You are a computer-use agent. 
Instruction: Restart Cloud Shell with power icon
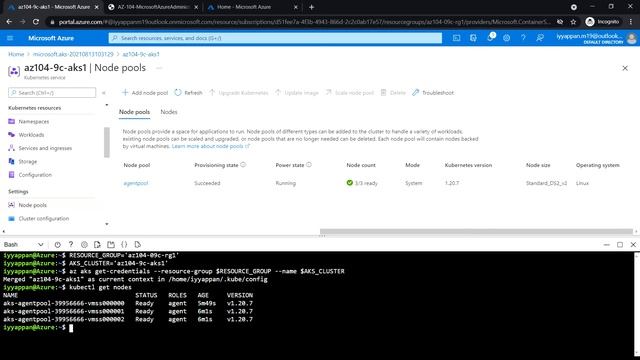[58, 244]
